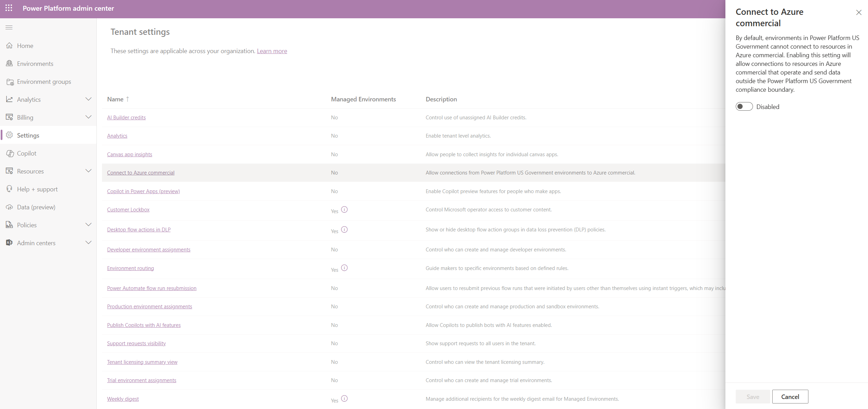Select Policies in the navigation pane
The width and height of the screenshot is (868, 409).
tap(27, 225)
